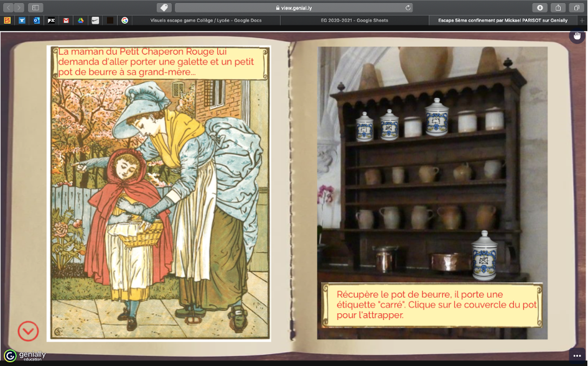This screenshot has width=588, height=366.
Task: Open the Gmail pinned tab
Action: tap(66, 21)
